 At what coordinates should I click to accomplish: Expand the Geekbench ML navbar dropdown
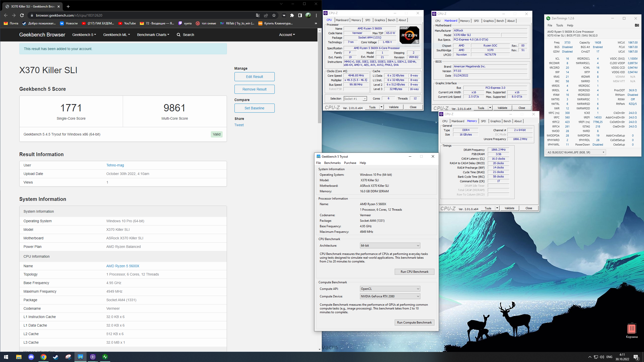116,35
